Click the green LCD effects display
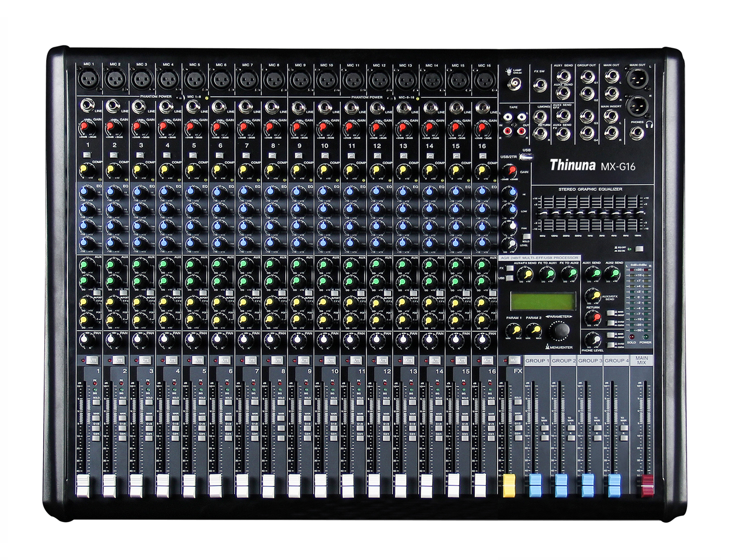Screen dimensions: 729x560 [543, 301]
